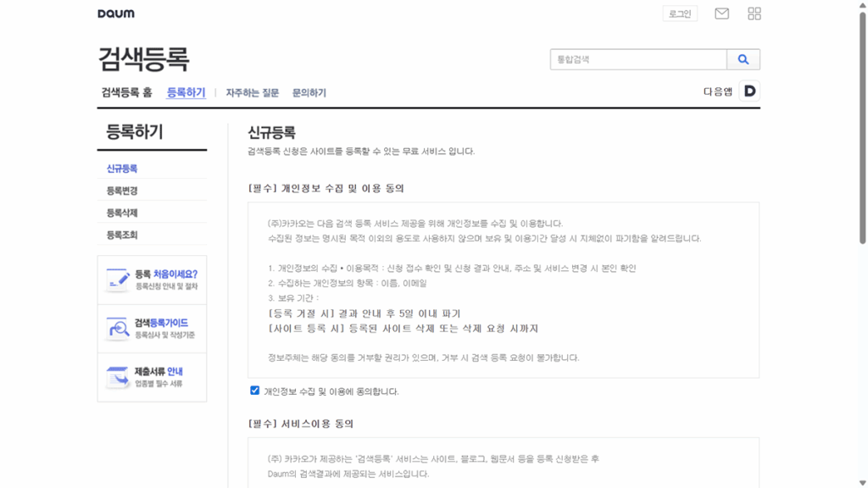Open the services grid icon

coord(754,14)
